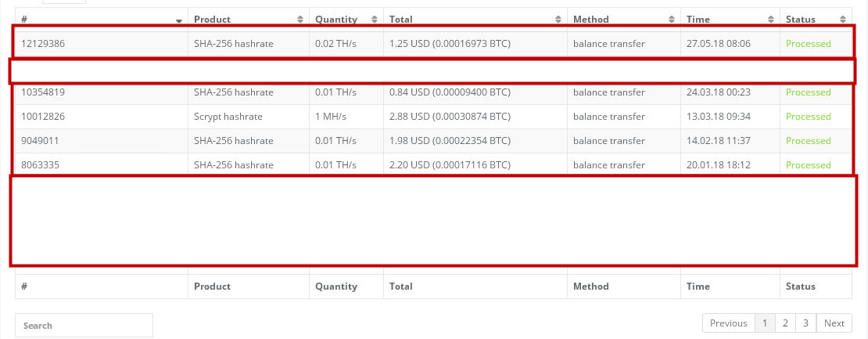Click the Method header label
The image size is (868, 339).
pos(590,20)
